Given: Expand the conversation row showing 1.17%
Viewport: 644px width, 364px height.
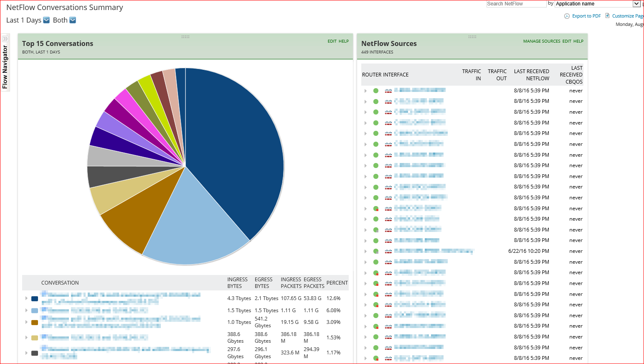Looking at the screenshot, I should pyautogui.click(x=26, y=353).
